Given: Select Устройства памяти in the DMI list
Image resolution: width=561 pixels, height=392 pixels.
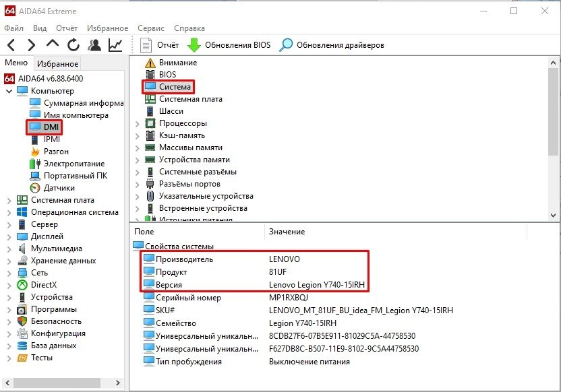Looking at the screenshot, I should (x=187, y=160).
